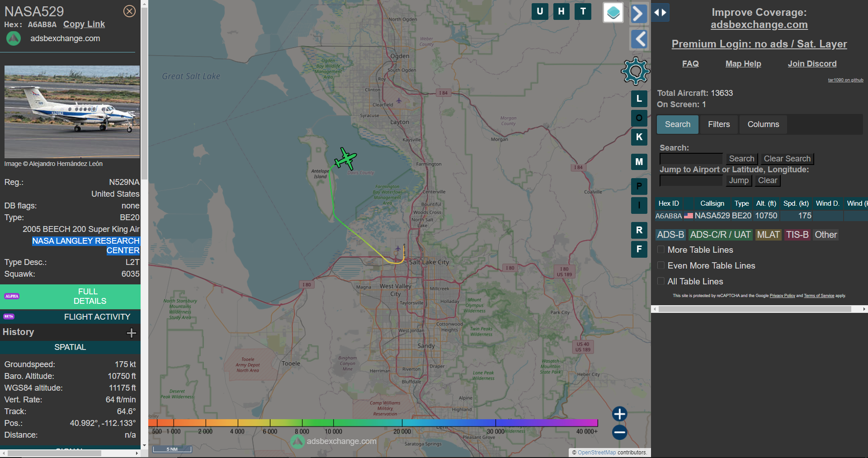
Task: Open the Join Discord link
Action: 812,64
